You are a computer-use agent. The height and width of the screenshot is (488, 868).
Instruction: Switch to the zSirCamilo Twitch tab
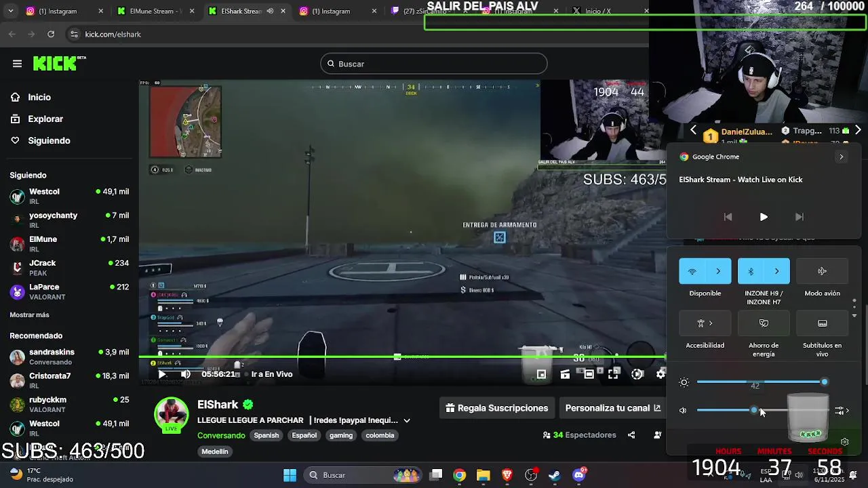click(x=431, y=11)
